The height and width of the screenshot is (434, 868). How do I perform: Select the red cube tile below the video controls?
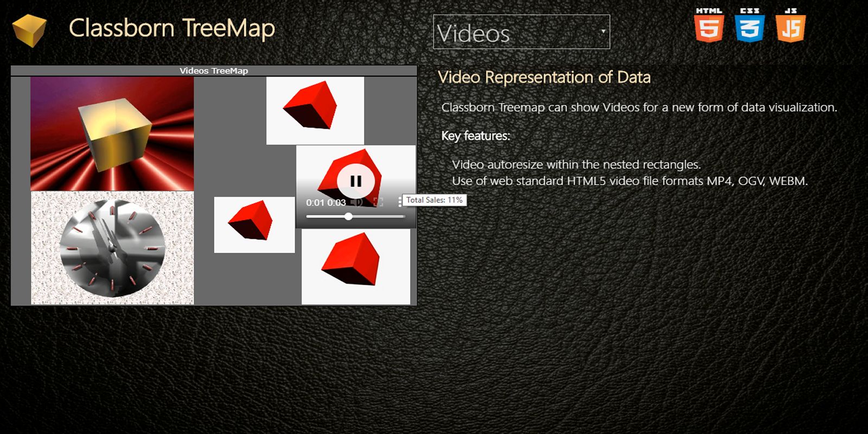coord(356,266)
